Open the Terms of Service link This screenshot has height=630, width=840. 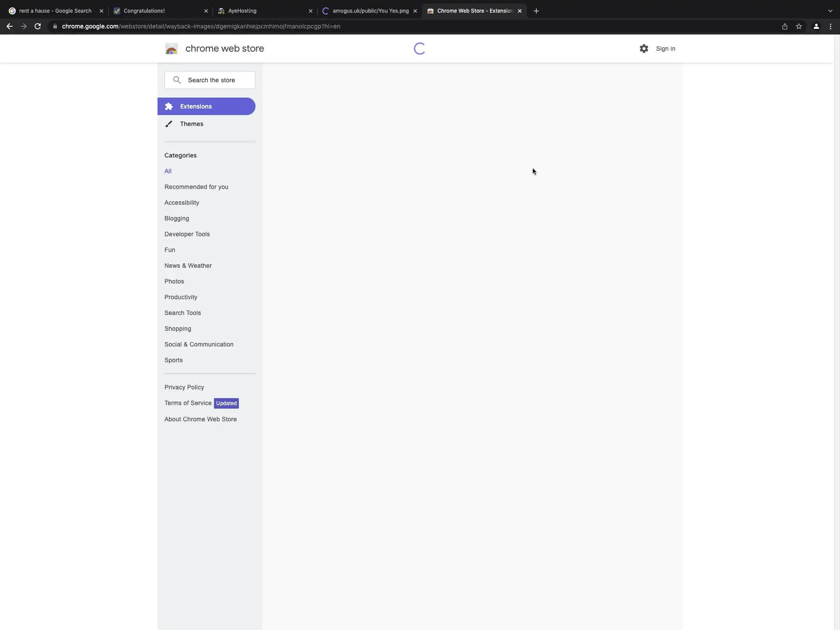tap(188, 403)
